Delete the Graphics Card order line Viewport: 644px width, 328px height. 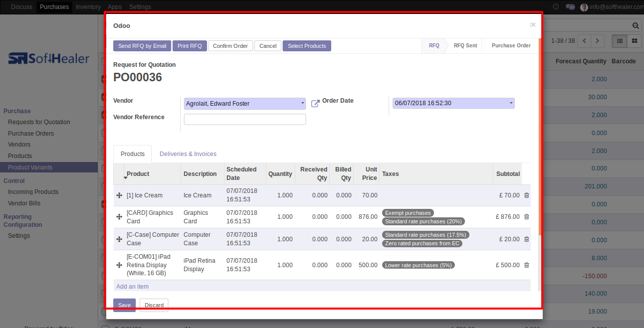[526, 217]
